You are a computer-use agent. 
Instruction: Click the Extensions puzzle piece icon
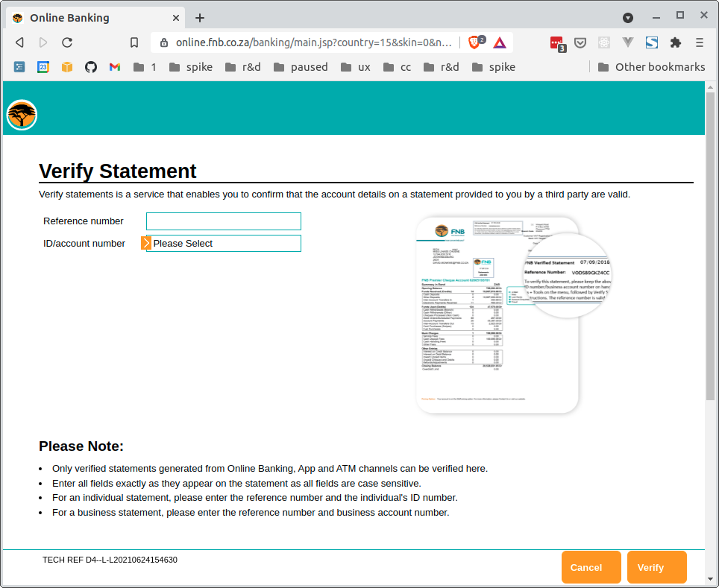(676, 42)
